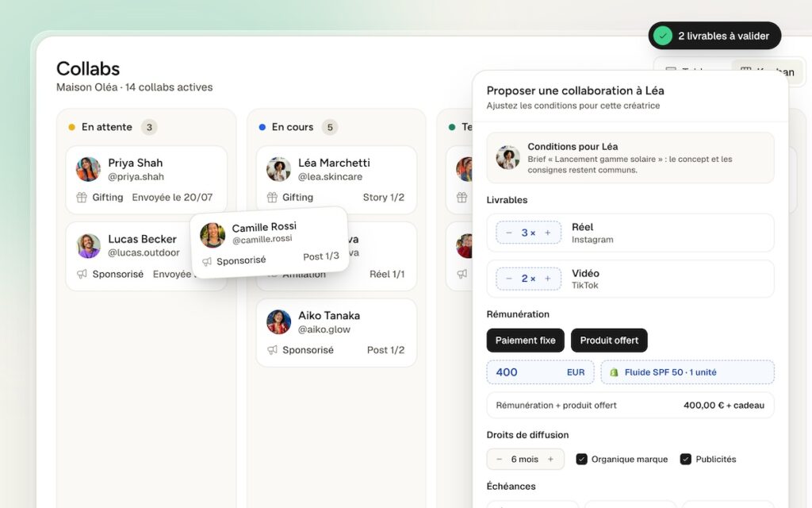The height and width of the screenshot is (508, 812).
Task: Click the green checkmark icon in the toast
Action: (663, 36)
